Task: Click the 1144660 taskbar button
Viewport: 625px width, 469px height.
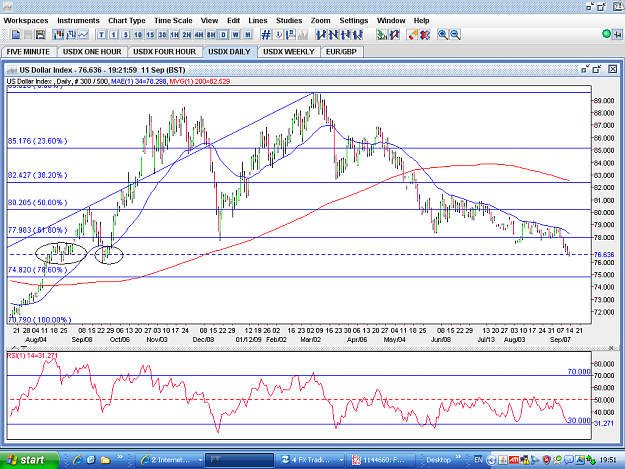Action: tap(381, 460)
